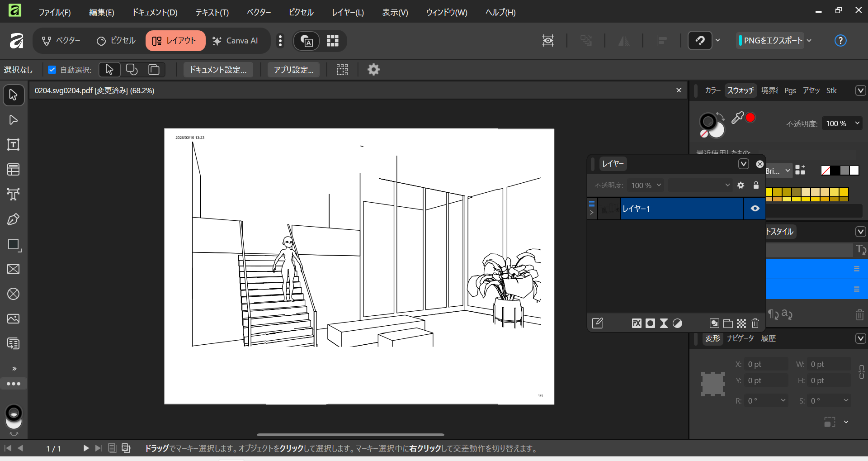
Task: Switch to the ナビゲータ tab
Action: [740, 338]
